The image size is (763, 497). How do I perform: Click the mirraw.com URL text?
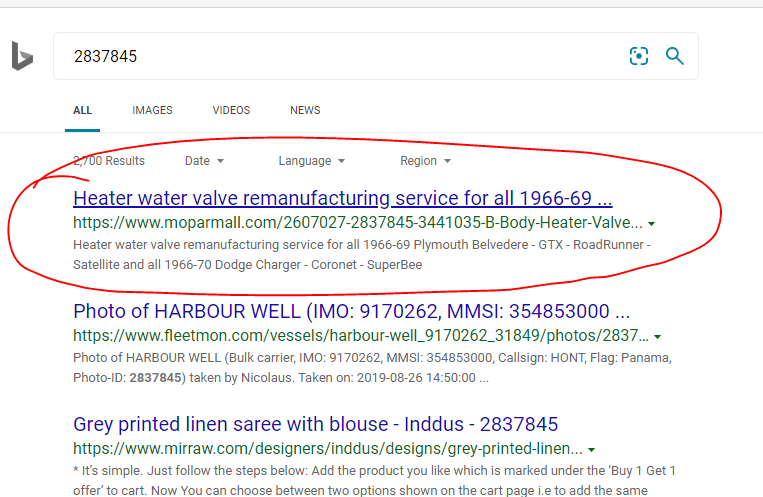pos(327,448)
